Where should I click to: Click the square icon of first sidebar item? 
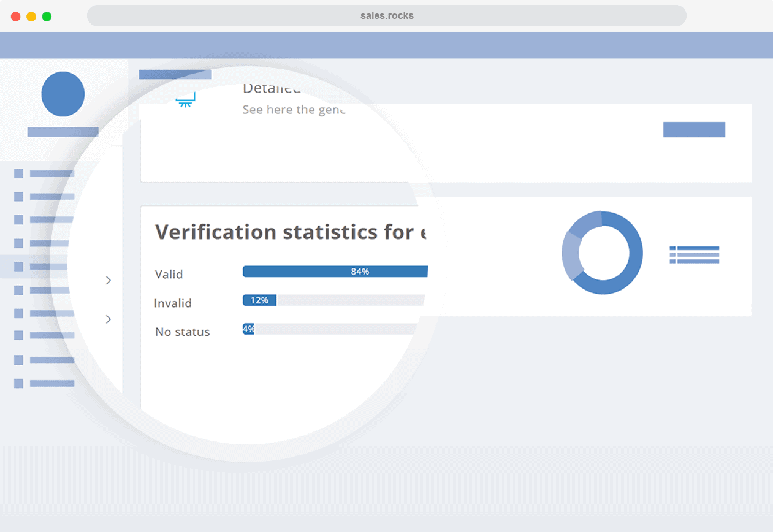tap(18, 173)
